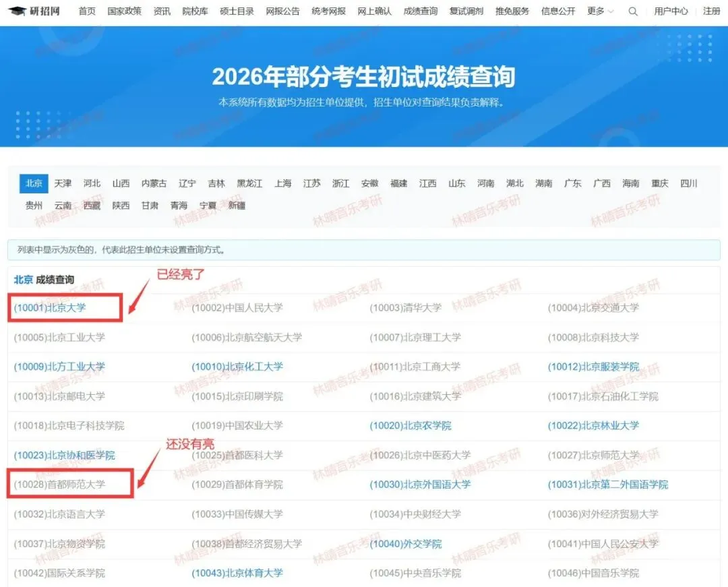Select the 北京 province tab
The width and height of the screenshot is (728, 587).
tap(34, 183)
